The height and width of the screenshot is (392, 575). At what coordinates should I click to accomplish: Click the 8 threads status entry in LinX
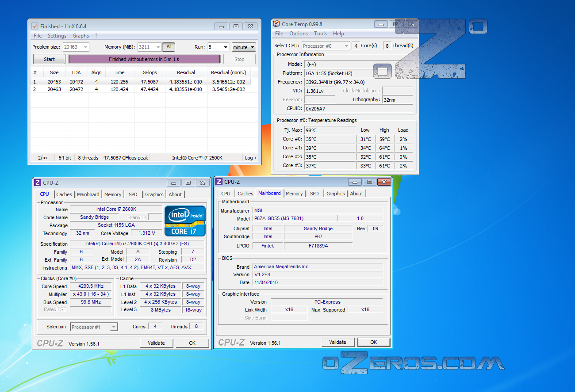(88, 158)
